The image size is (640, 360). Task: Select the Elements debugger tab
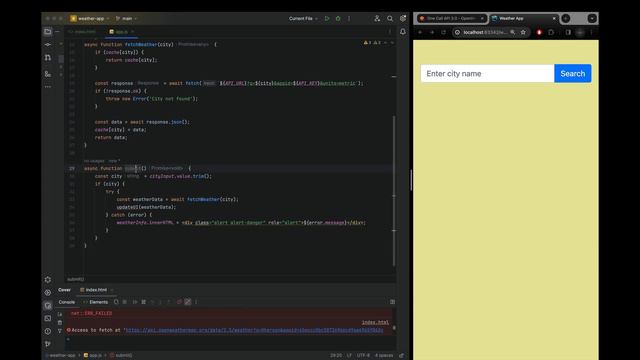pos(96,302)
